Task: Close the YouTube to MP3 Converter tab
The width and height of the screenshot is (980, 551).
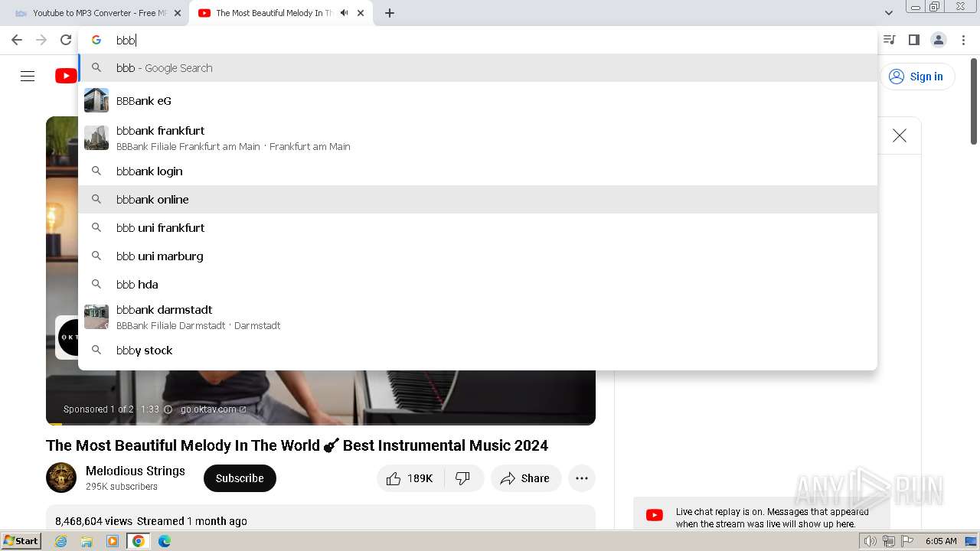Action: point(178,13)
